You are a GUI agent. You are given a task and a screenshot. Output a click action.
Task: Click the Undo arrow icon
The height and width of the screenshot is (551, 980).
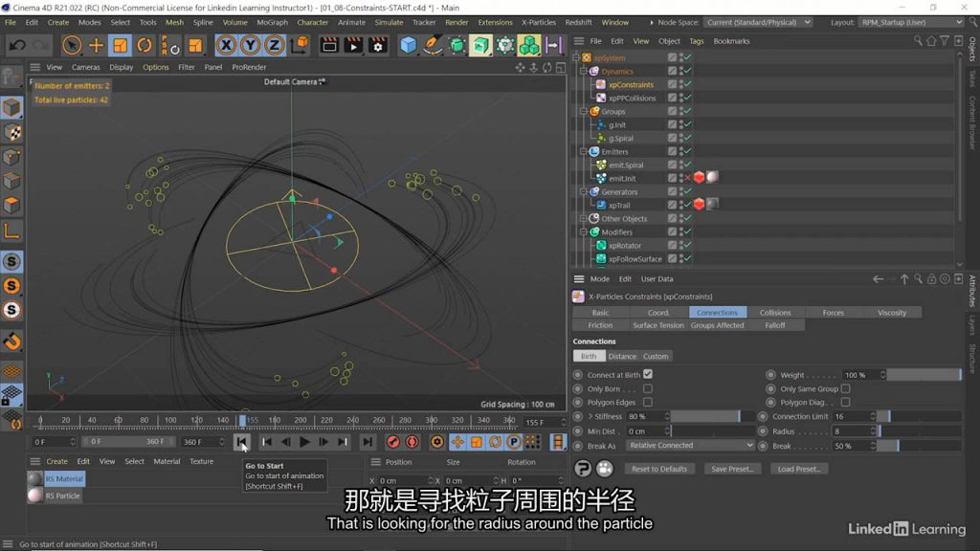17,45
